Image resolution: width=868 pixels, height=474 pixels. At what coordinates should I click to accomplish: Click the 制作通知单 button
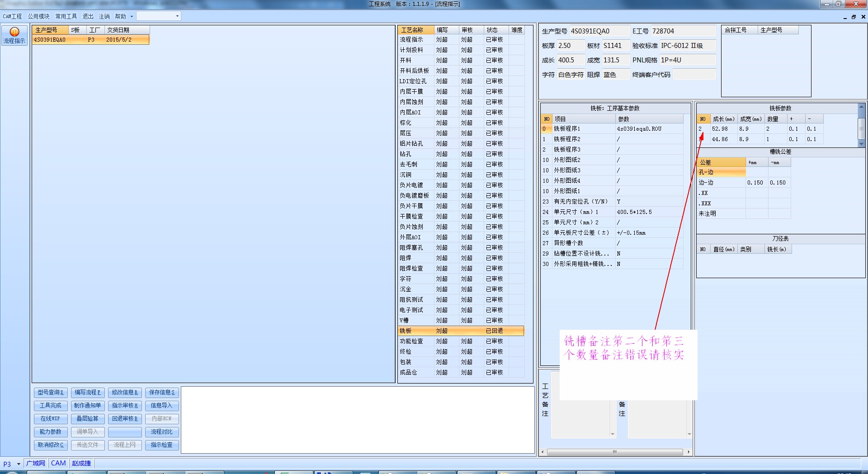coord(88,406)
